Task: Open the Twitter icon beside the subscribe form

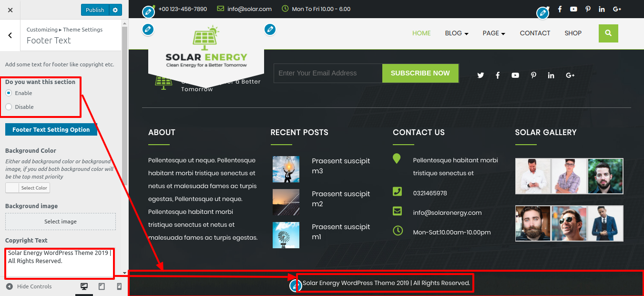Action: [480, 75]
